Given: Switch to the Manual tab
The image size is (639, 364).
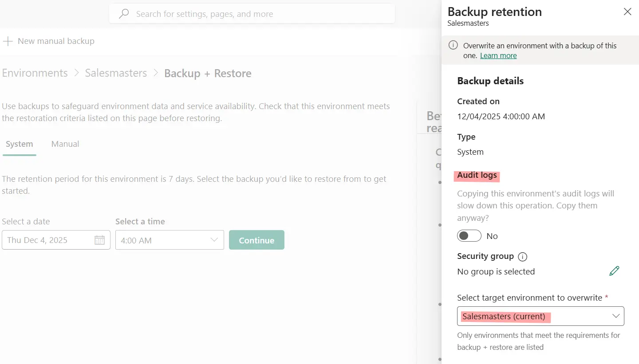Looking at the screenshot, I should click(x=65, y=144).
